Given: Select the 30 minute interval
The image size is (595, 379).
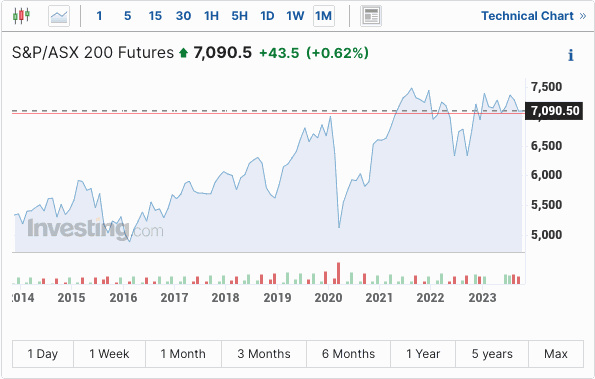Looking at the screenshot, I should pyautogui.click(x=183, y=16).
